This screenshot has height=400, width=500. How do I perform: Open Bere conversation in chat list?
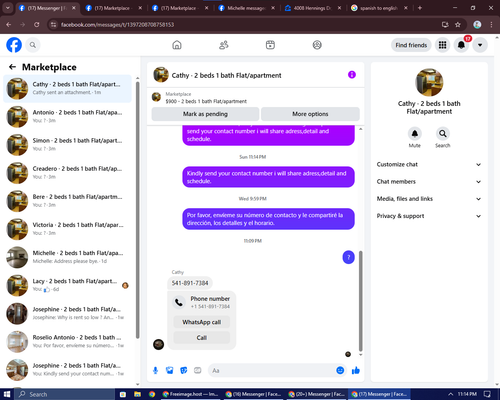tap(67, 201)
